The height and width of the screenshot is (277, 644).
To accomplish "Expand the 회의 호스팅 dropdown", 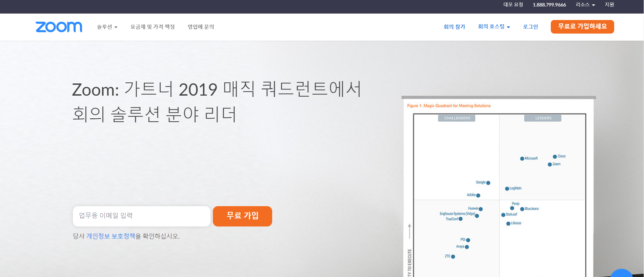I will coord(494,27).
